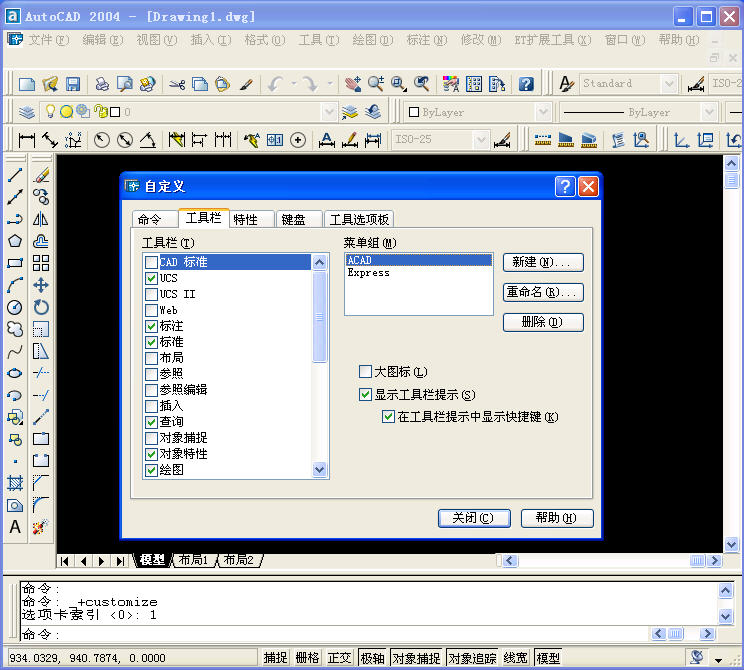
Task: Open the 绘图(D) menu
Action: [x=373, y=40]
